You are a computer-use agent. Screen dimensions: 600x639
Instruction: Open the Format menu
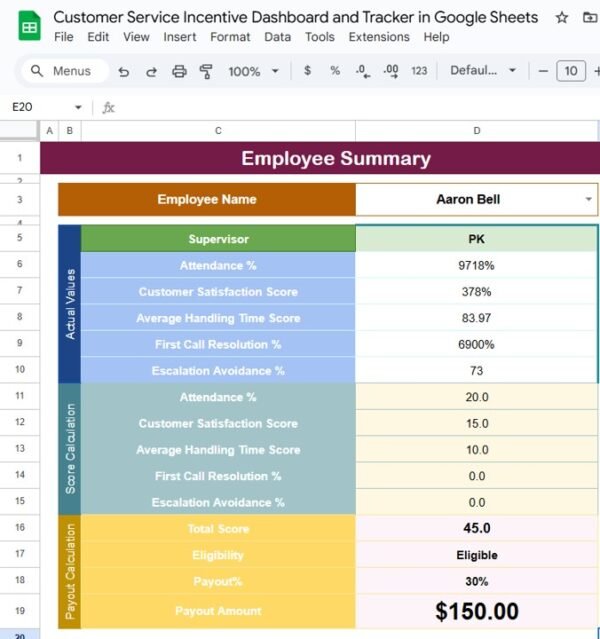point(230,37)
